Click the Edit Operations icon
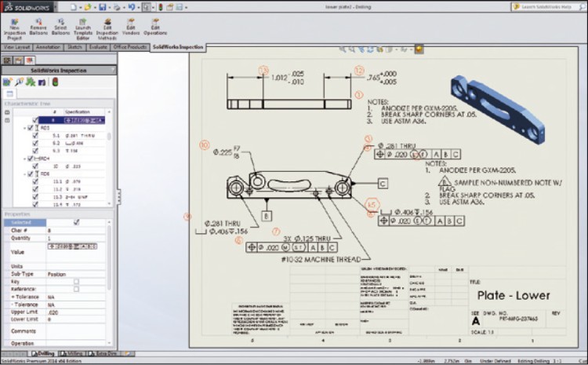The height and width of the screenshot is (365, 588). [155, 28]
